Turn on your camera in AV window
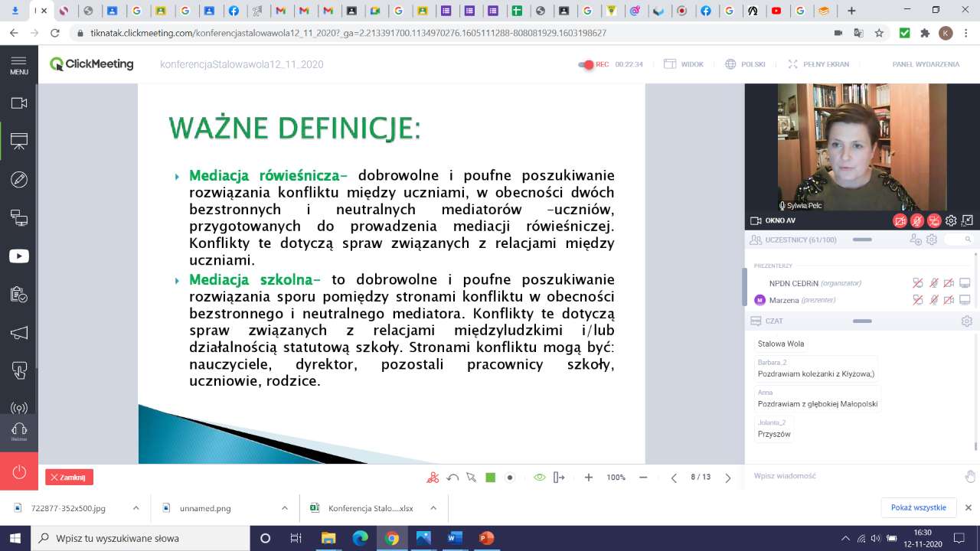 (x=900, y=221)
